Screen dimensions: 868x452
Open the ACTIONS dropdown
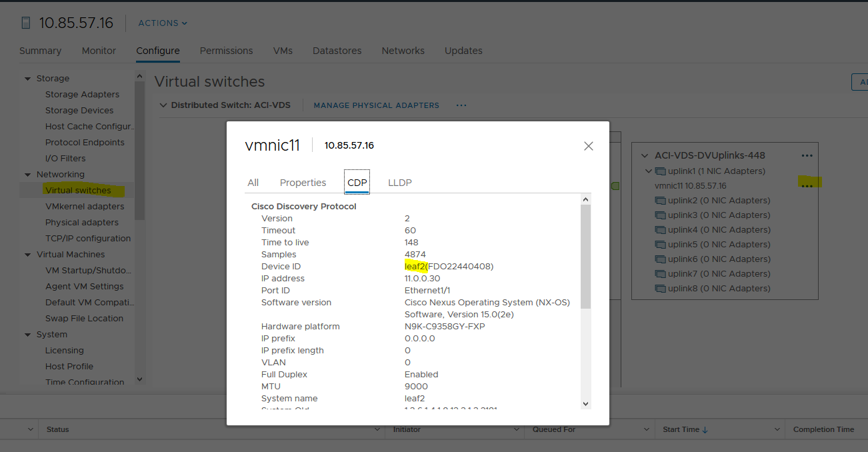pos(162,23)
